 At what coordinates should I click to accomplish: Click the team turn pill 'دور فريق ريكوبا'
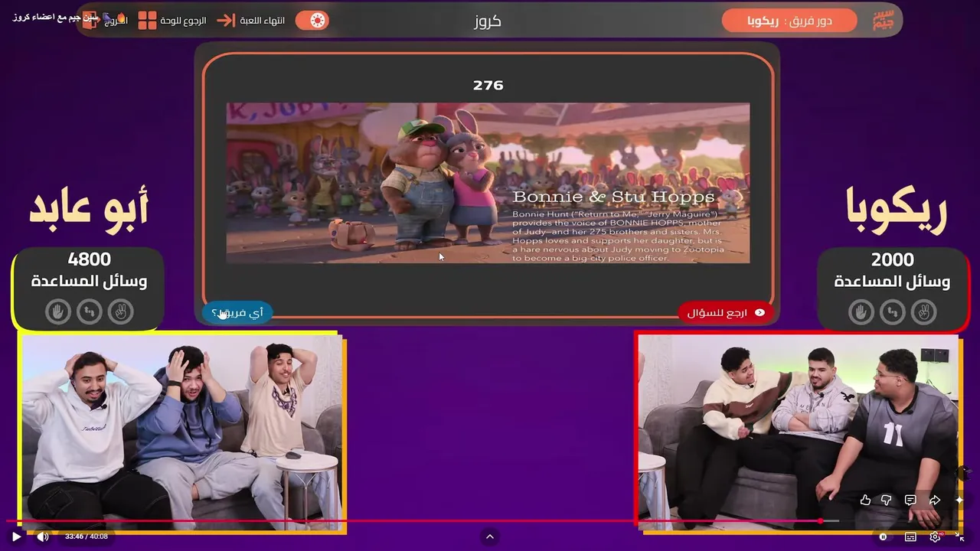tap(789, 21)
